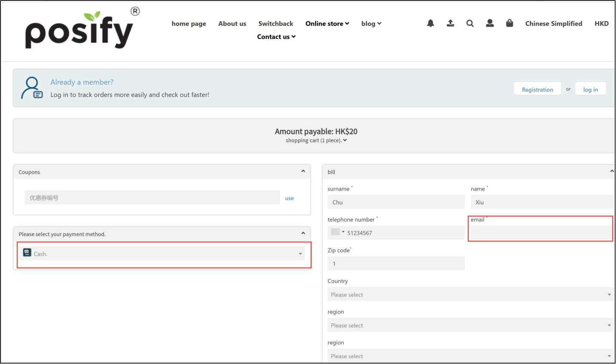Apply coupon with use link
616x364 pixels.
point(290,198)
